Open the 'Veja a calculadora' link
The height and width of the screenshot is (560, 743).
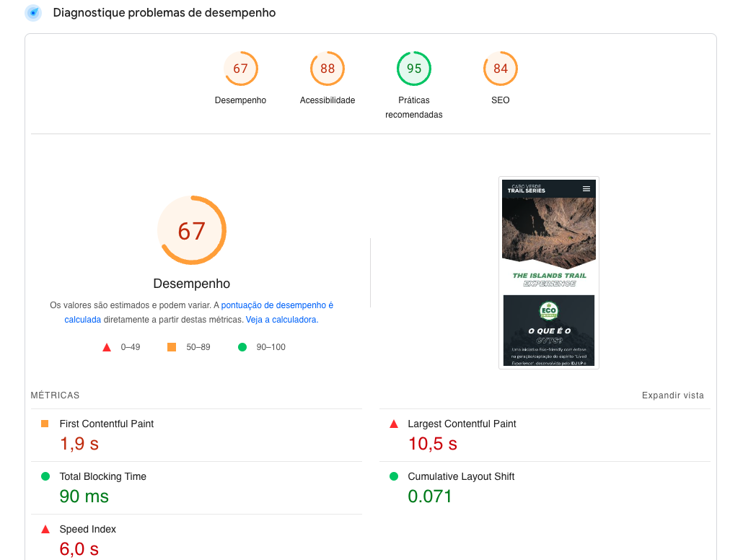pos(281,320)
